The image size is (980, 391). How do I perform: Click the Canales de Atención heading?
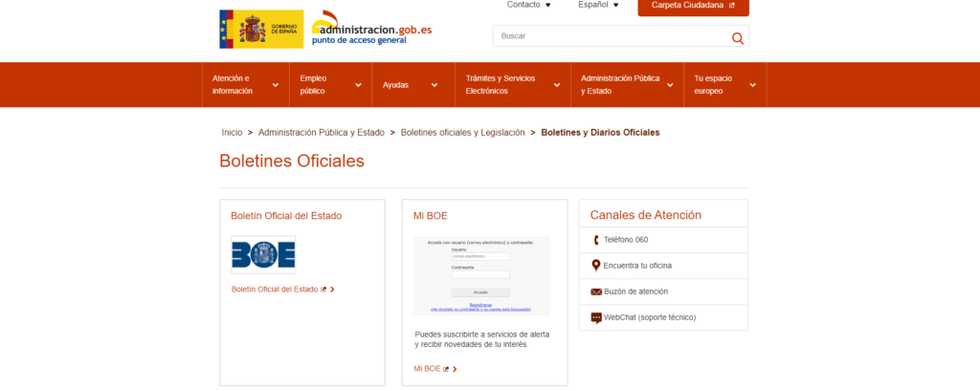(646, 215)
